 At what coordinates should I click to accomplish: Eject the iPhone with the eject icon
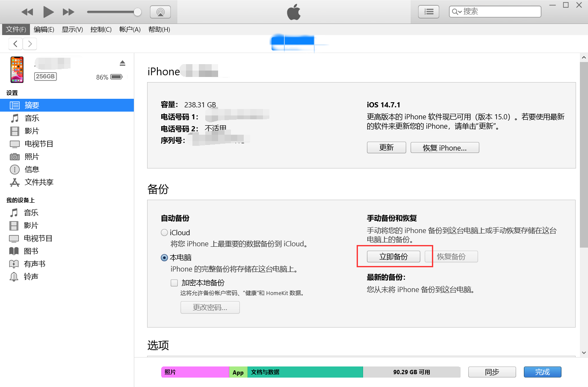tap(122, 63)
